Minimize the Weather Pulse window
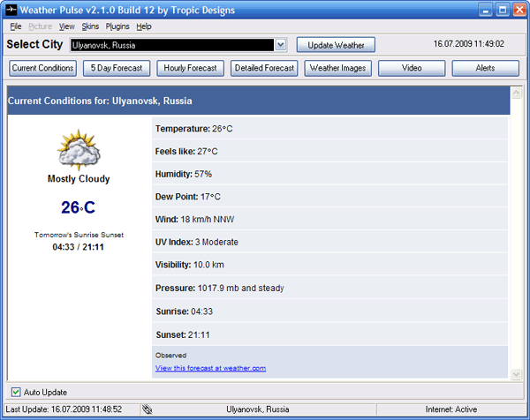 485,10
